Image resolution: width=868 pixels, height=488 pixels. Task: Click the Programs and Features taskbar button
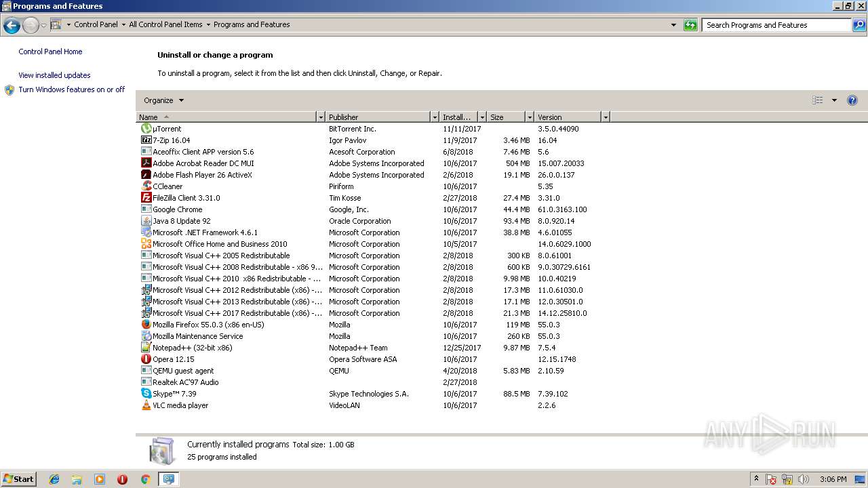pos(168,479)
